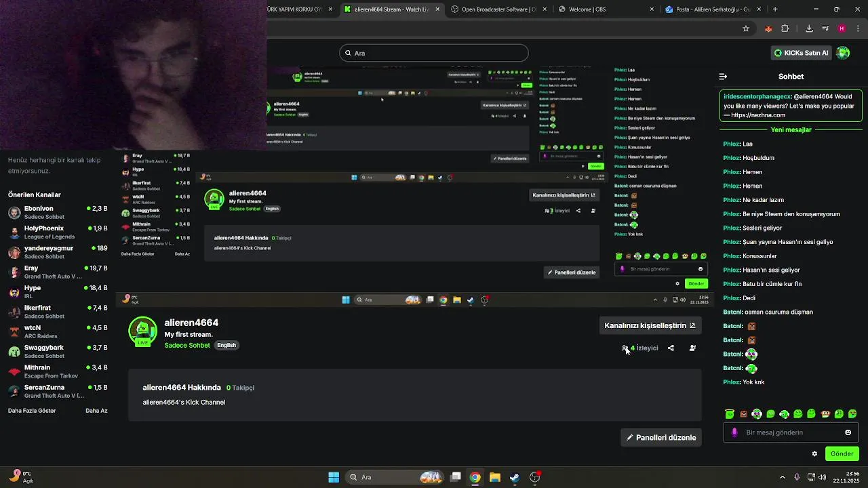Focus the Windows taskbar Ara search box

pyautogui.click(x=396, y=477)
